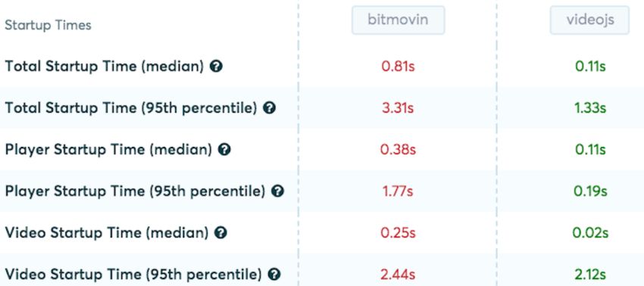
Task: Click videojs video startup median 0.02s
Action: tap(591, 232)
